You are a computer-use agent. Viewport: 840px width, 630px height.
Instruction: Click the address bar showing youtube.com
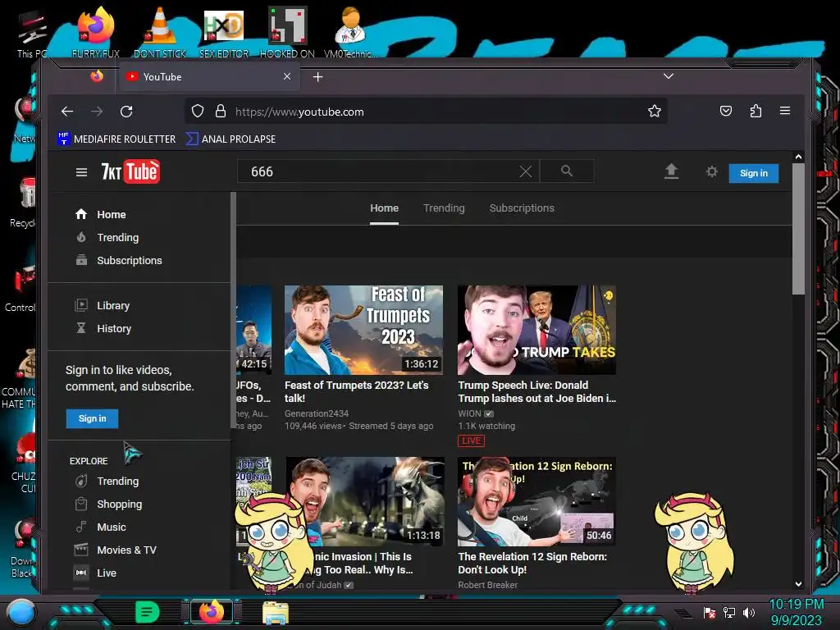pyautogui.click(x=427, y=112)
